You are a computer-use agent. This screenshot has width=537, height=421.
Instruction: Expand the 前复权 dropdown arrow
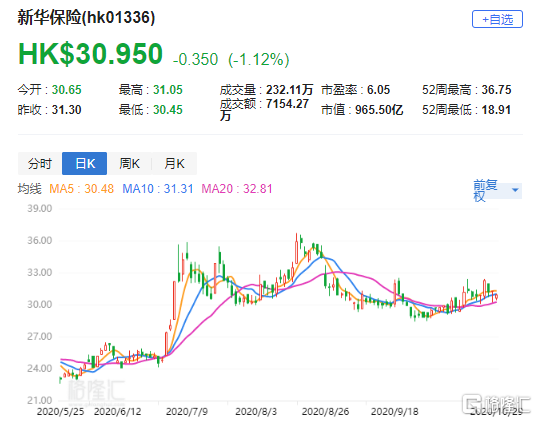click(515, 190)
